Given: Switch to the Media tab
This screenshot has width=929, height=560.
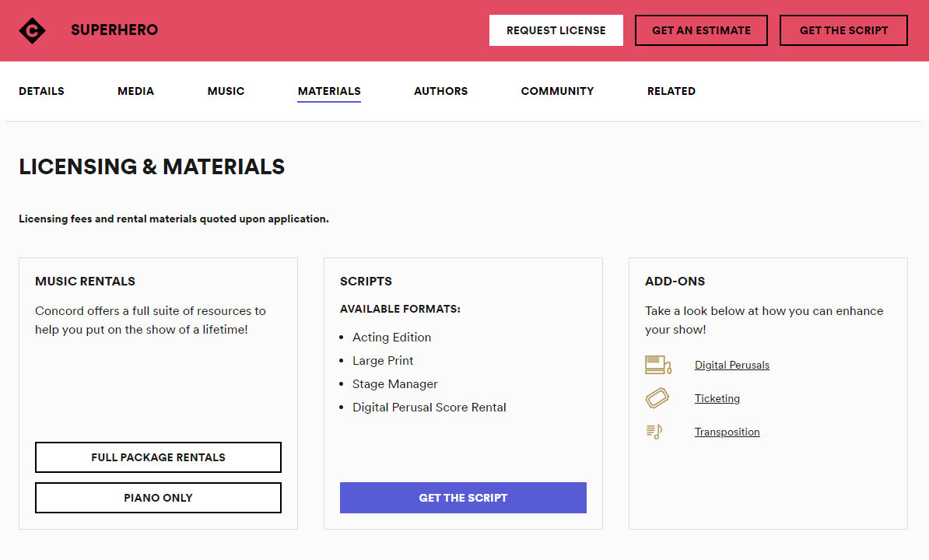Looking at the screenshot, I should point(135,91).
